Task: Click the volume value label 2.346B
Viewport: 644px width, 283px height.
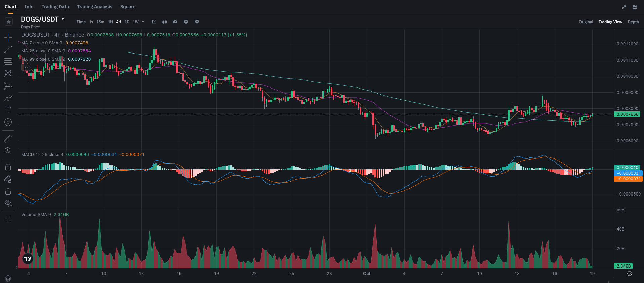Action: (624, 266)
